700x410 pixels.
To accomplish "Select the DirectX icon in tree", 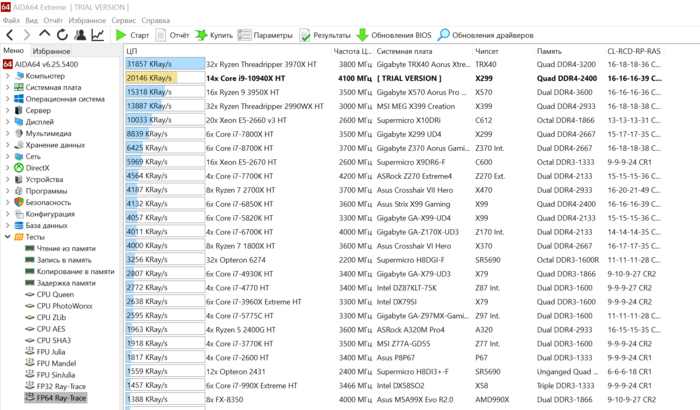I will (x=19, y=168).
